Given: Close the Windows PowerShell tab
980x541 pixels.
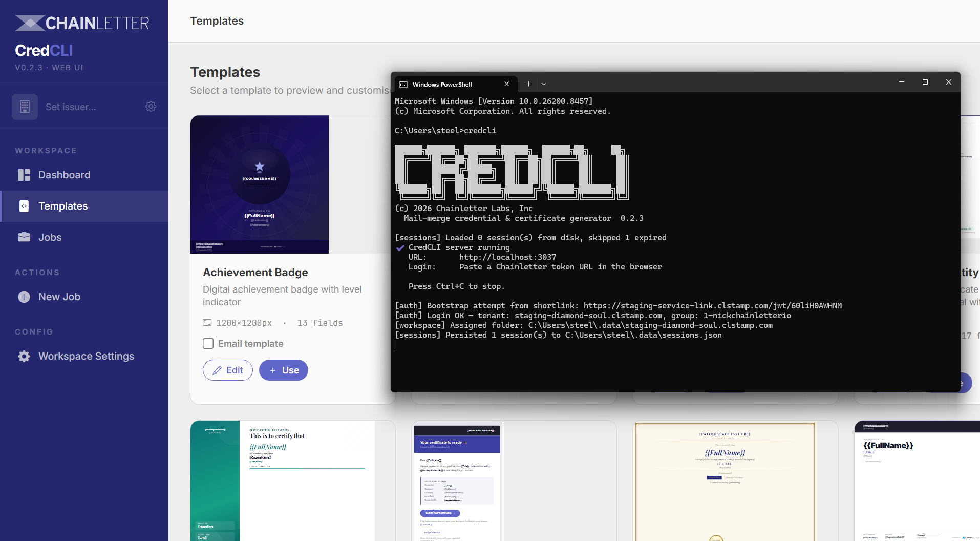Looking at the screenshot, I should pos(506,84).
